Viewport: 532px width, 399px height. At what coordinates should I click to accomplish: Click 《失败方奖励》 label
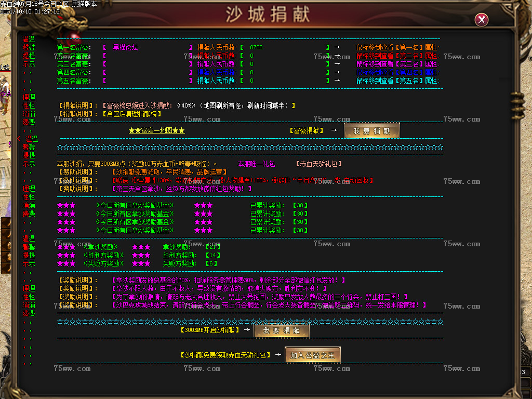pyautogui.click(x=103, y=263)
